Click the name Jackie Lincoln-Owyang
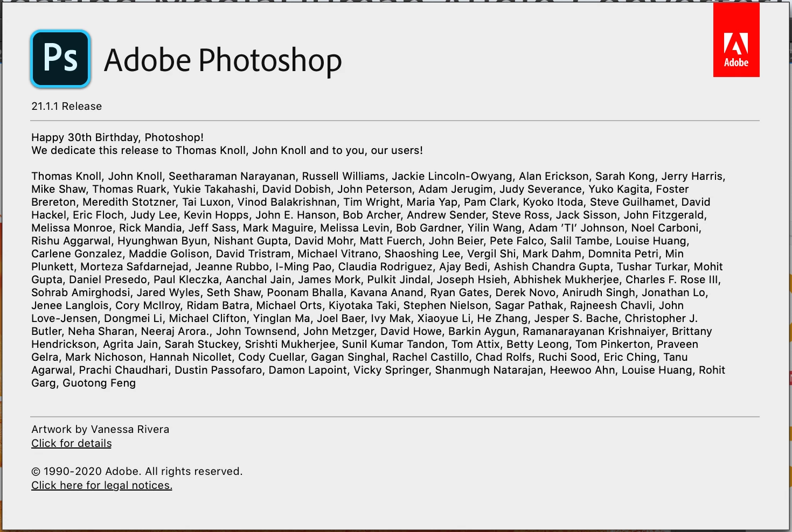 pyautogui.click(x=452, y=176)
